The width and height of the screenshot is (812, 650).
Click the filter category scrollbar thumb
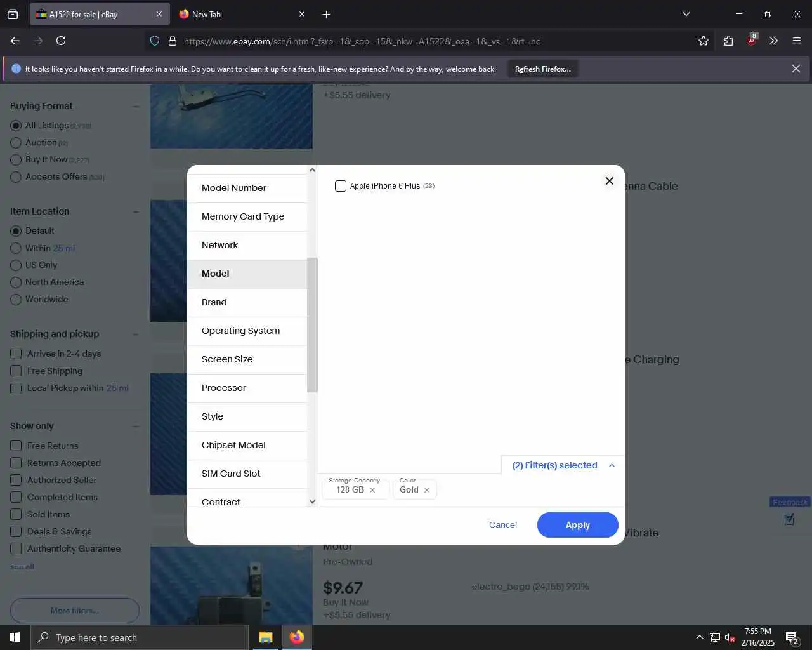[312, 325]
